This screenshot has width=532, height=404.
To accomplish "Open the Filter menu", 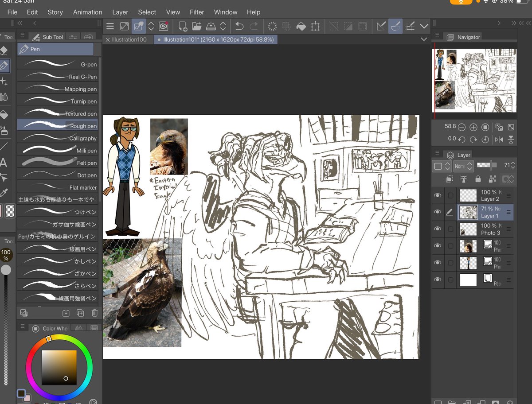I will tap(197, 12).
